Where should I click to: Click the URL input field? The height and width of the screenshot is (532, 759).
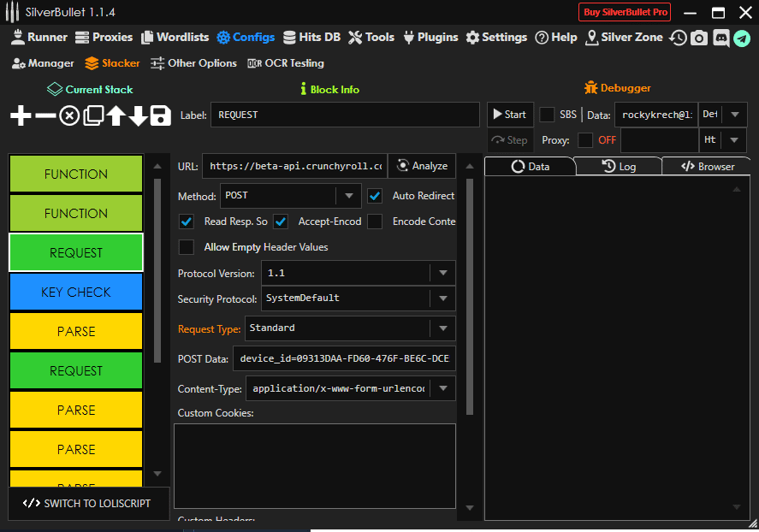click(295, 166)
